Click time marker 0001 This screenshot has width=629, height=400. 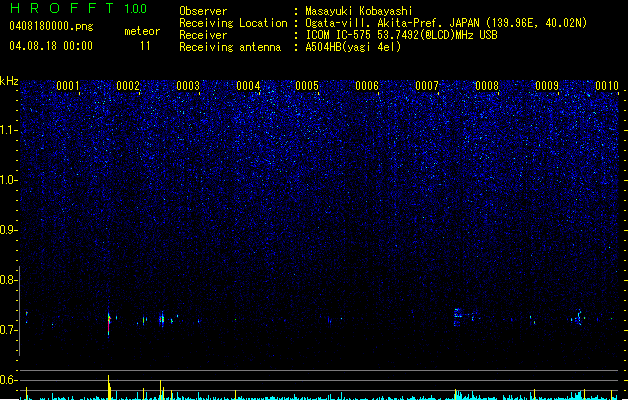coord(68,86)
